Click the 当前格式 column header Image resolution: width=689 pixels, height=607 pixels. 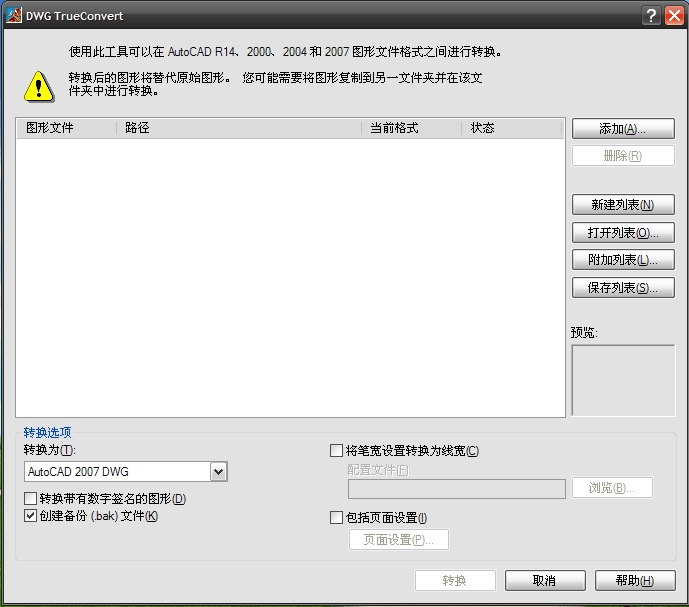pyautogui.click(x=411, y=128)
